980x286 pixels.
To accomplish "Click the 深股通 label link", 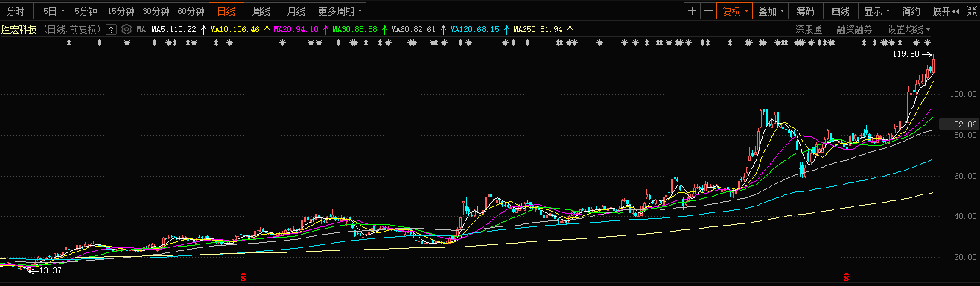I will 809,29.
